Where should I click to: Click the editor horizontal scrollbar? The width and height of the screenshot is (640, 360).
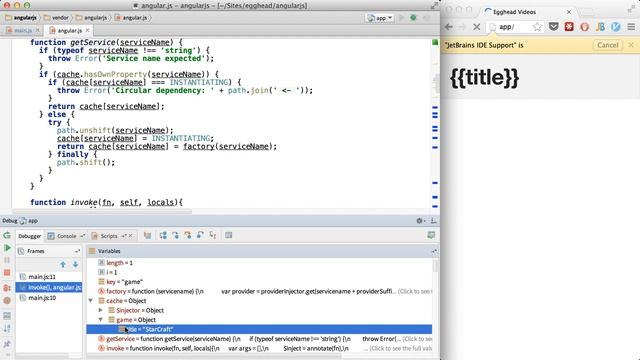[x=102, y=211]
